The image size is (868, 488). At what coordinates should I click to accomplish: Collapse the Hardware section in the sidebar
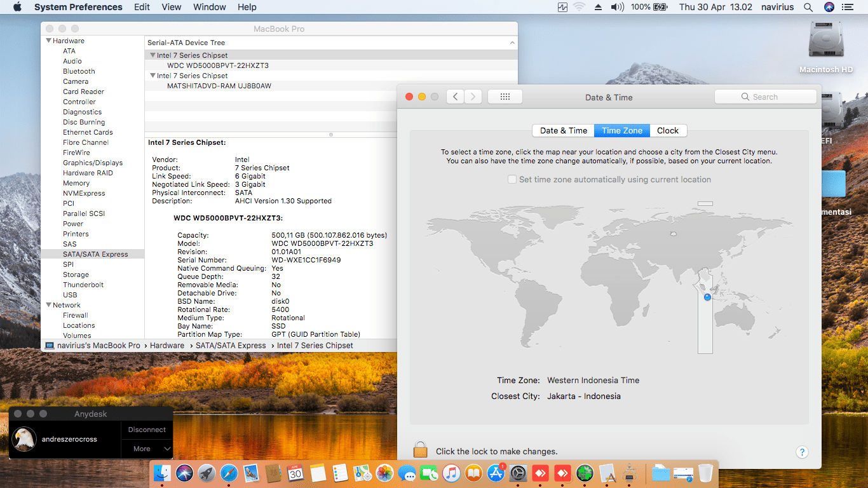tap(48, 40)
